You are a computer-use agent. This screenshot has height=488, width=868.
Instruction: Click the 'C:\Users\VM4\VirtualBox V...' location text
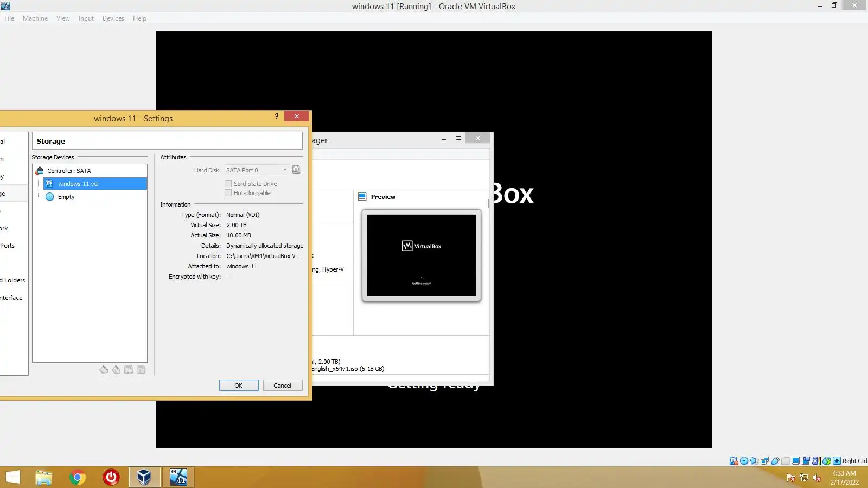(264, 256)
